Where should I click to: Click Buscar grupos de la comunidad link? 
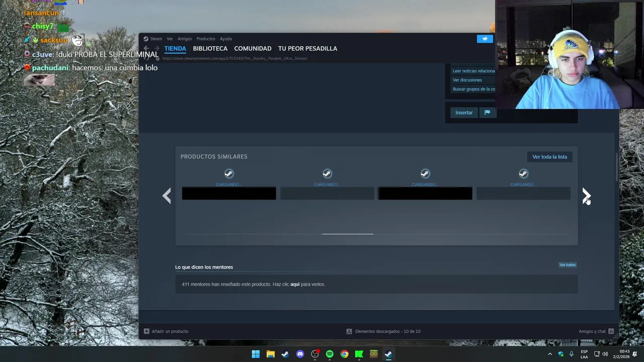pyautogui.click(x=474, y=89)
